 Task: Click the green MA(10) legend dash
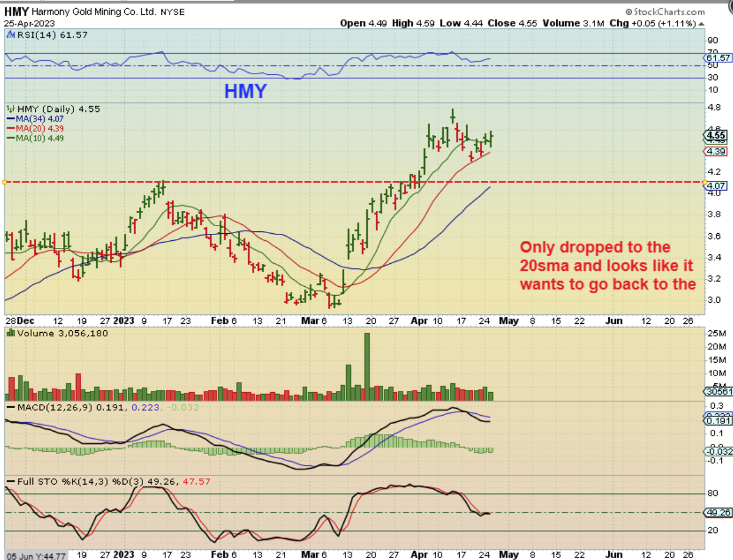click(x=10, y=138)
